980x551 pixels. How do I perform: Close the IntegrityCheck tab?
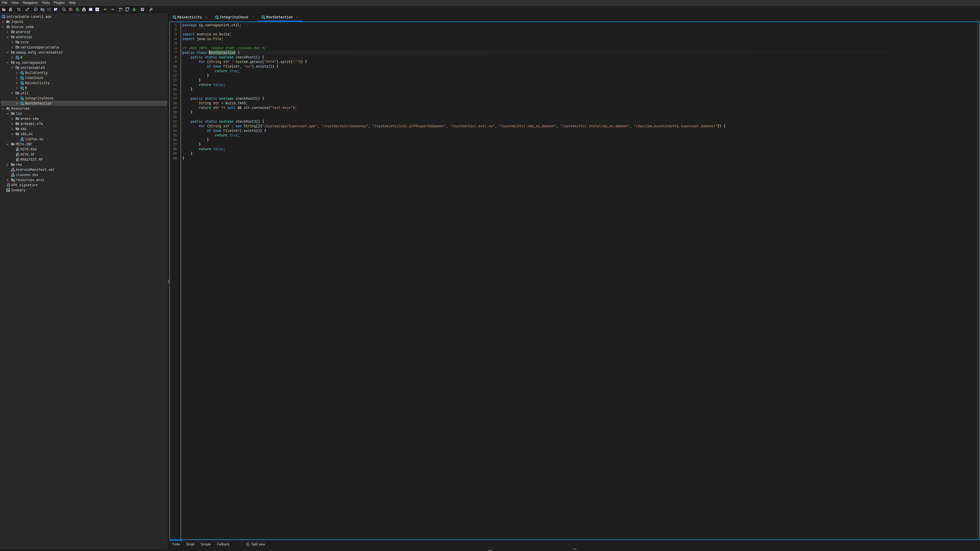tap(253, 17)
